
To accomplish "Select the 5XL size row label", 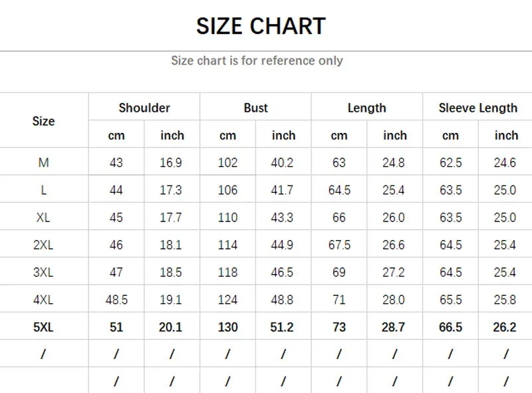I will (x=43, y=327).
